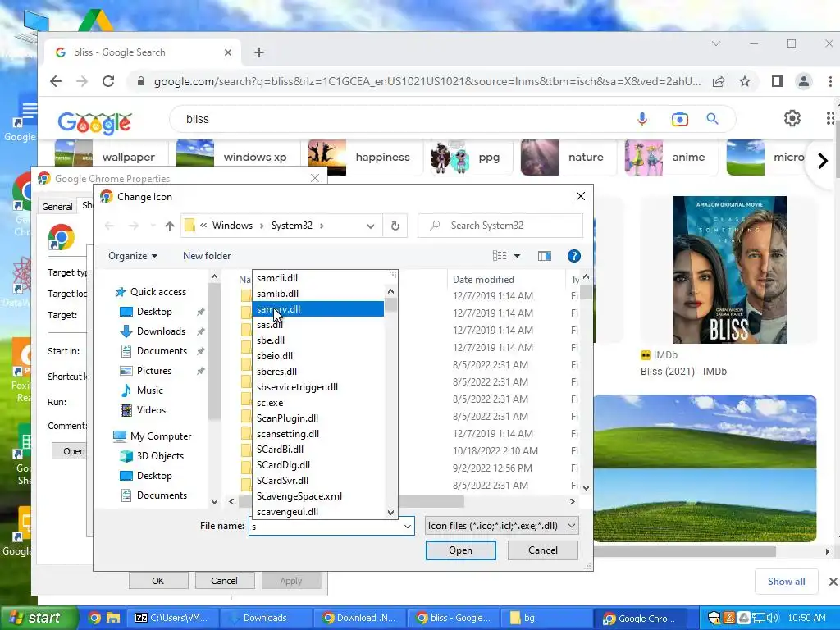Open Chrome three-dot menu

pyautogui.click(x=830, y=81)
